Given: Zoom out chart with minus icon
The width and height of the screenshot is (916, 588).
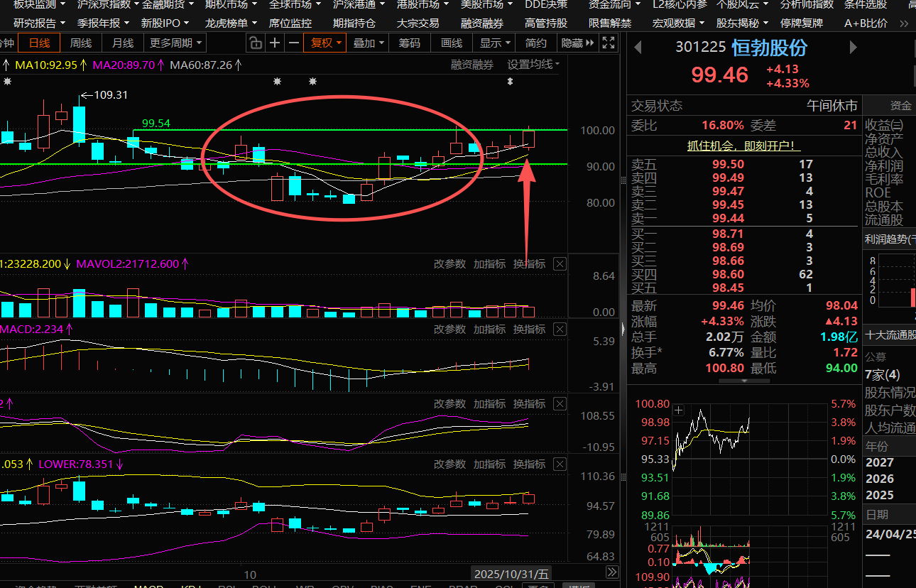Looking at the screenshot, I should click(294, 43).
